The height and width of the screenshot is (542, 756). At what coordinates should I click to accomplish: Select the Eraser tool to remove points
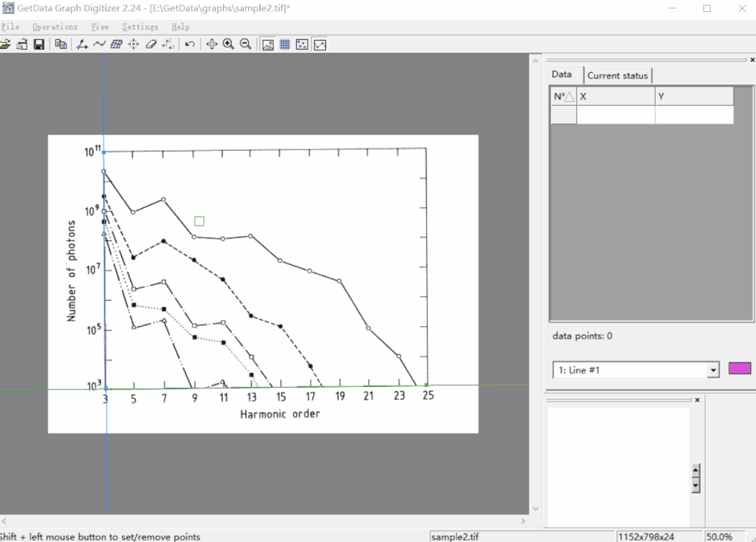click(x=150, y=43)
